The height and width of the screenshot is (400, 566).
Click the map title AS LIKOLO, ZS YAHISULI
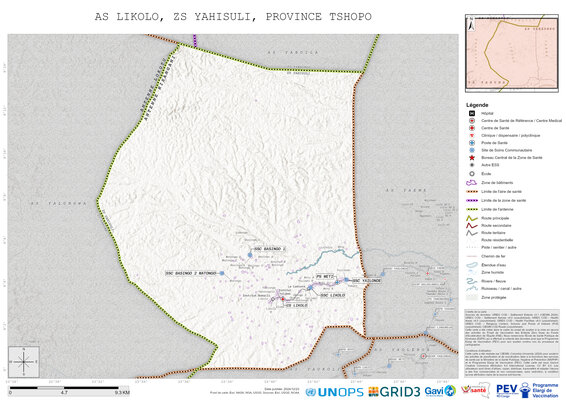pyautogui.click(x=233, y=17)
